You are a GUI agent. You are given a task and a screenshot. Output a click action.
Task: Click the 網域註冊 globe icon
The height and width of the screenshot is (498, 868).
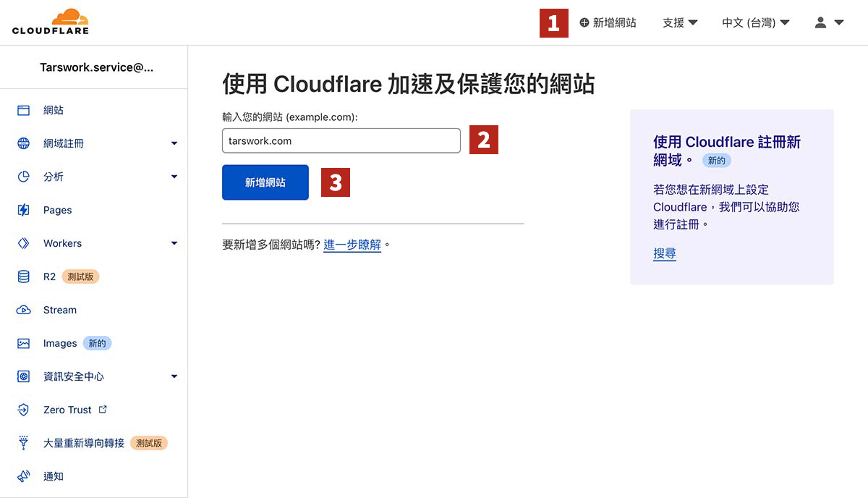click(23, 143)
